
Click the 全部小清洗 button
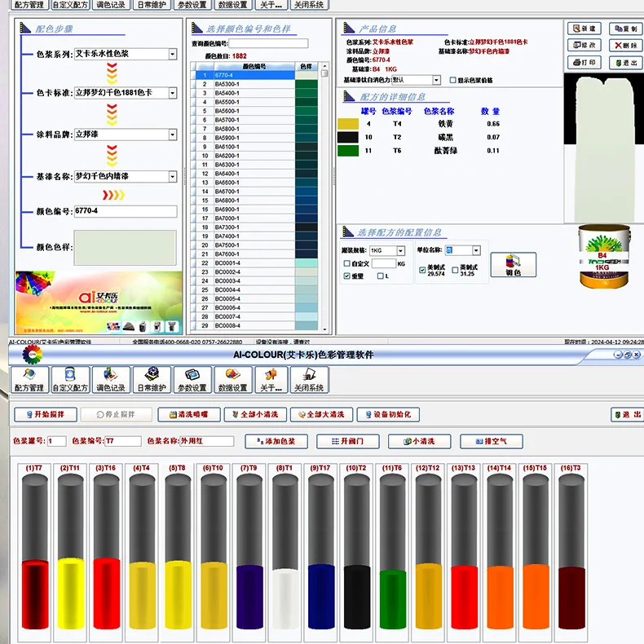click(255, 414)
